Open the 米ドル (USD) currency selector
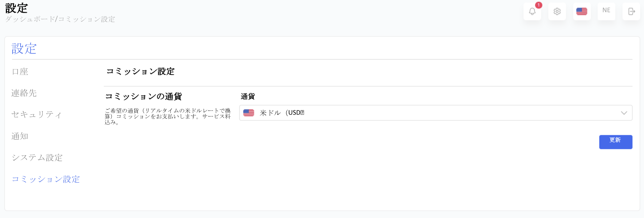This screenshot has height=218, width=644. pos(436,113)
